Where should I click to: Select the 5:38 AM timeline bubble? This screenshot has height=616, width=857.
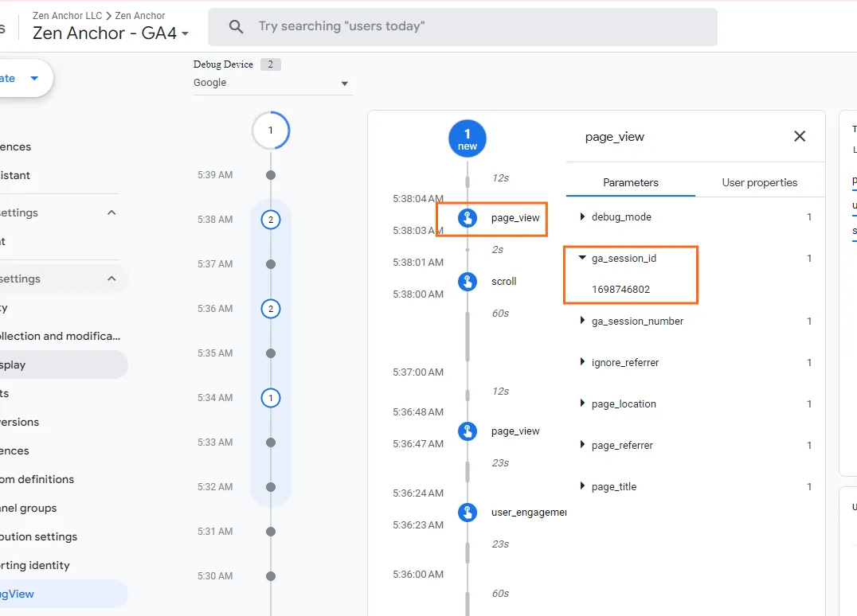(x=271, y=220)
